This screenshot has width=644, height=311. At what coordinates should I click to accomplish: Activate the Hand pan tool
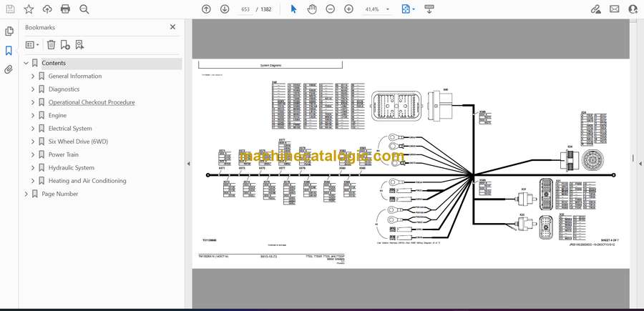click(x=312, y=9)
